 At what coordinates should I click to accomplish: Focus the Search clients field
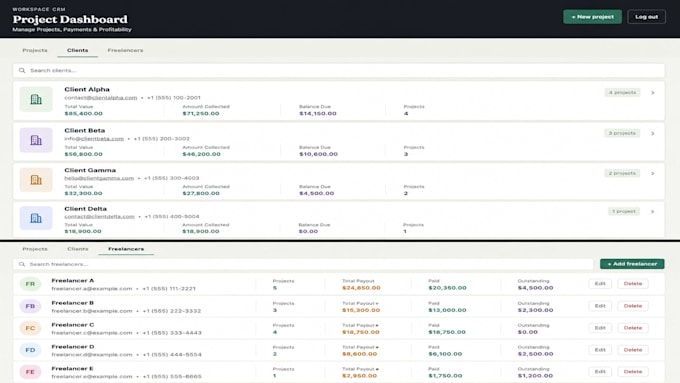339,70
